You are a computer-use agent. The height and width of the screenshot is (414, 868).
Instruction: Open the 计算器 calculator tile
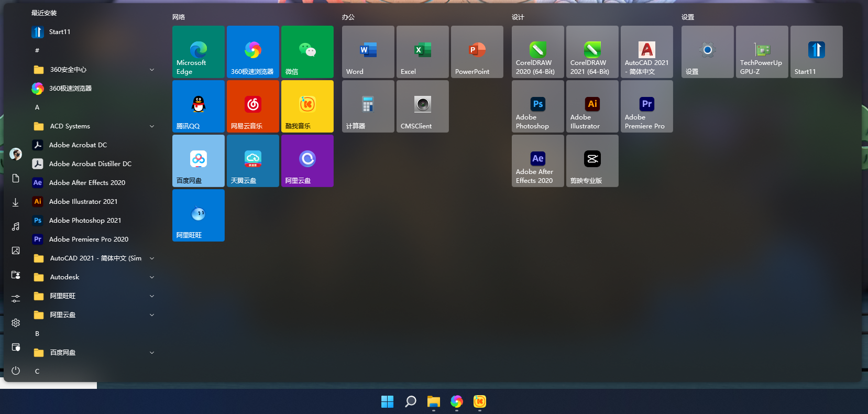pyautogui.click(x=368, y=106)
